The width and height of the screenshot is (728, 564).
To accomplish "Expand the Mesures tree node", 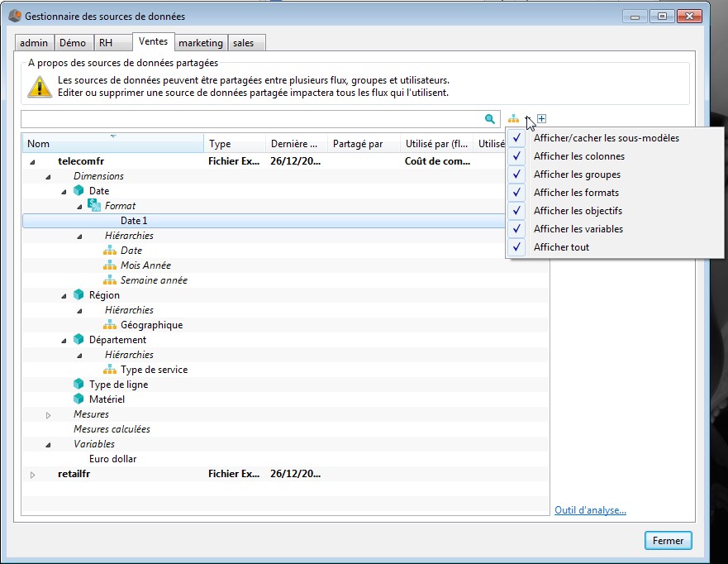I will point(48,414).
